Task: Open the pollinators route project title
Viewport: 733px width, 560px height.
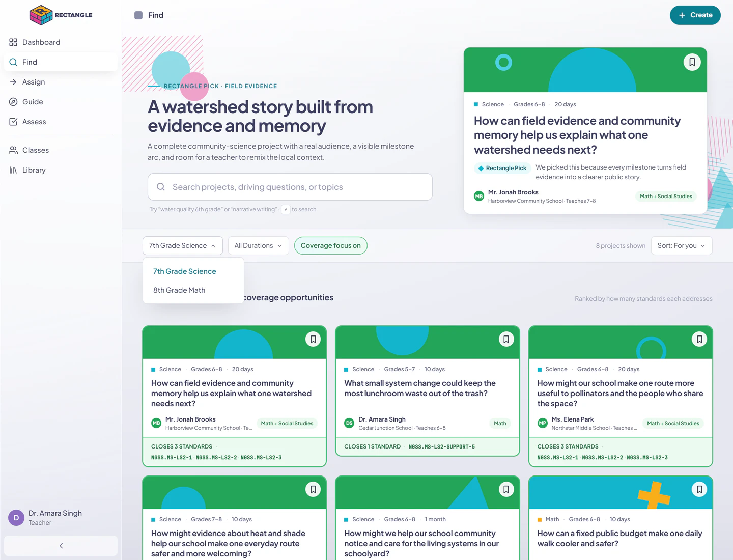Action: click(620, 394)
